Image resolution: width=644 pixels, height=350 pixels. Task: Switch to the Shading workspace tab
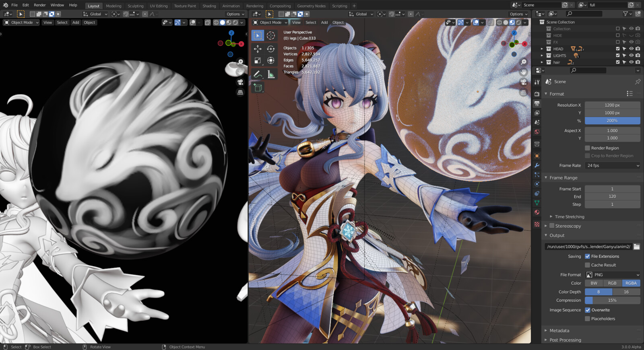point(209,6)
